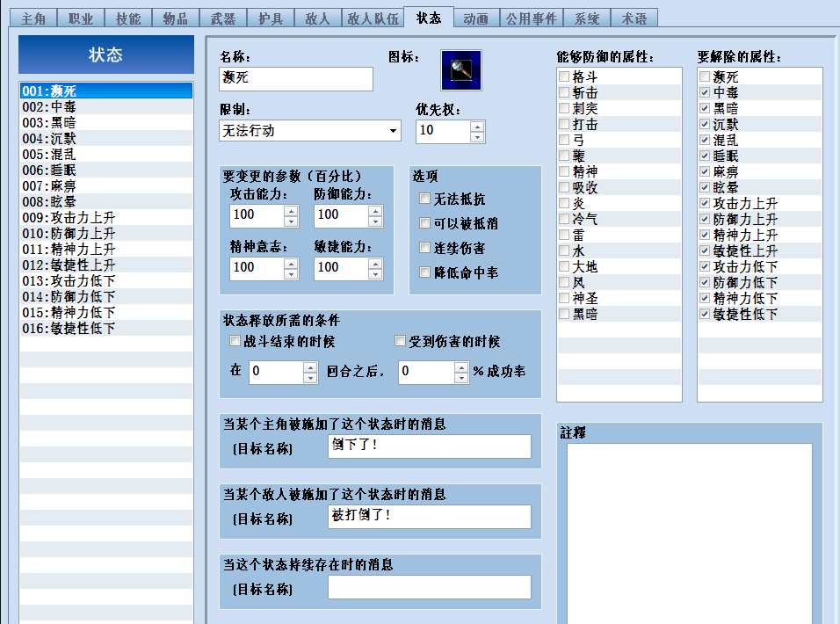840x624 pixels.
Task: Select state 012:敏捷性上升 in the list
Action: coord(106,265)
